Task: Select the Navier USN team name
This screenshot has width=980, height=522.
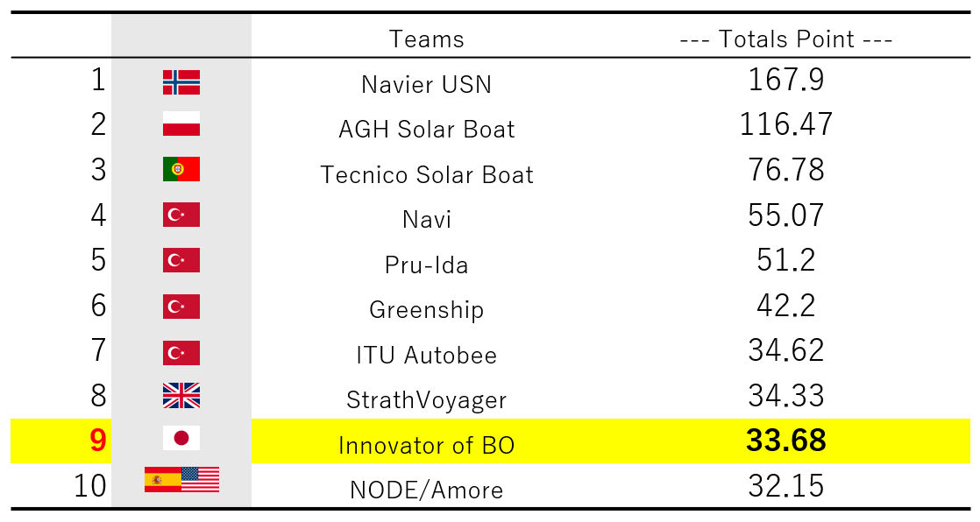Action: (x=427, y=84)
